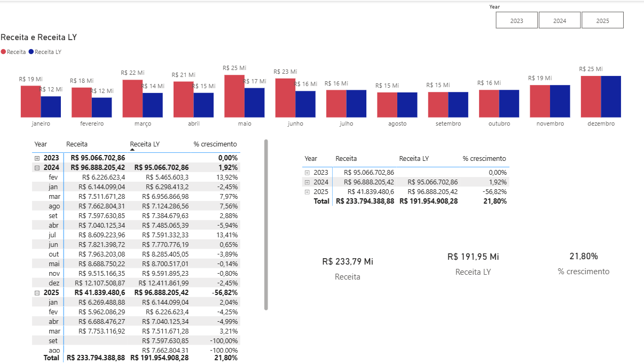Click the 'jul' row in the 2024 group

[x=136, y=235]
